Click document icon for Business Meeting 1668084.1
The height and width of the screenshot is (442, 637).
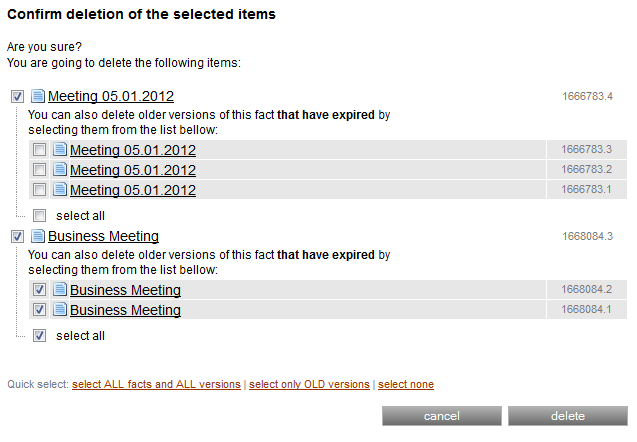coord(60,310)
